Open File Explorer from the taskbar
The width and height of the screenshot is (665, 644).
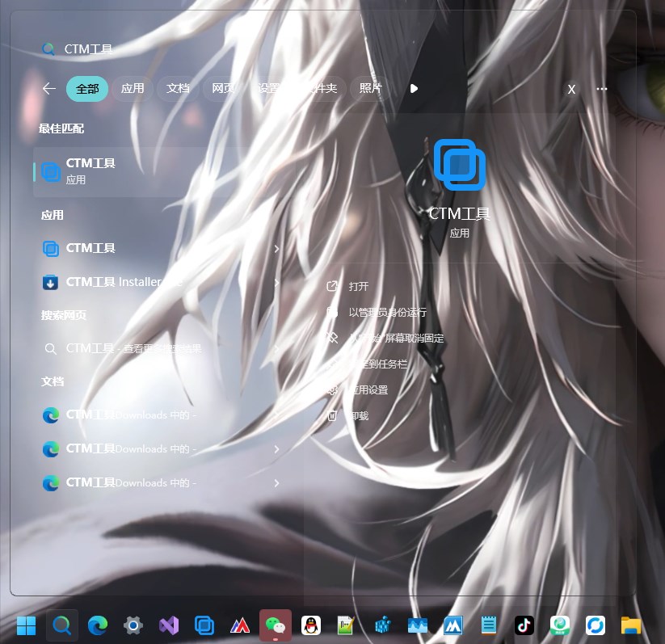(631, 625)
